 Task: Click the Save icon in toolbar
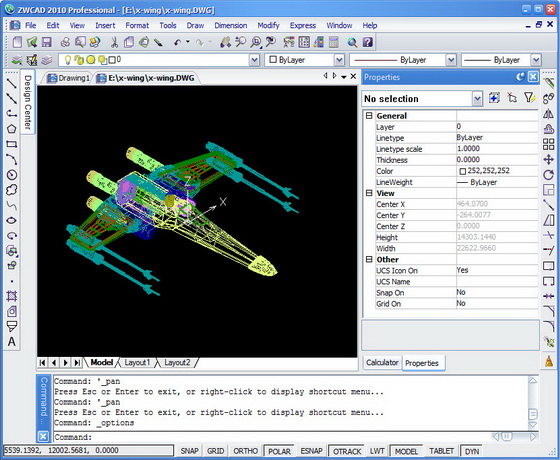coord(47,42)
